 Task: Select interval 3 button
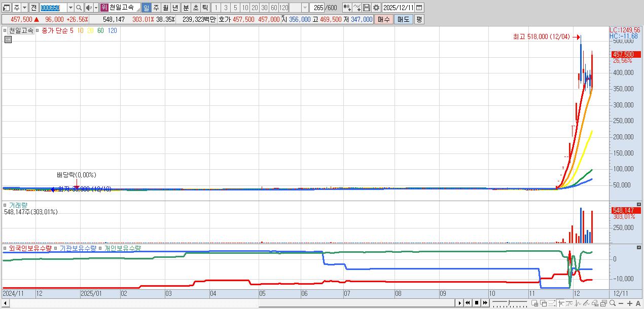(x=226, y=8)
